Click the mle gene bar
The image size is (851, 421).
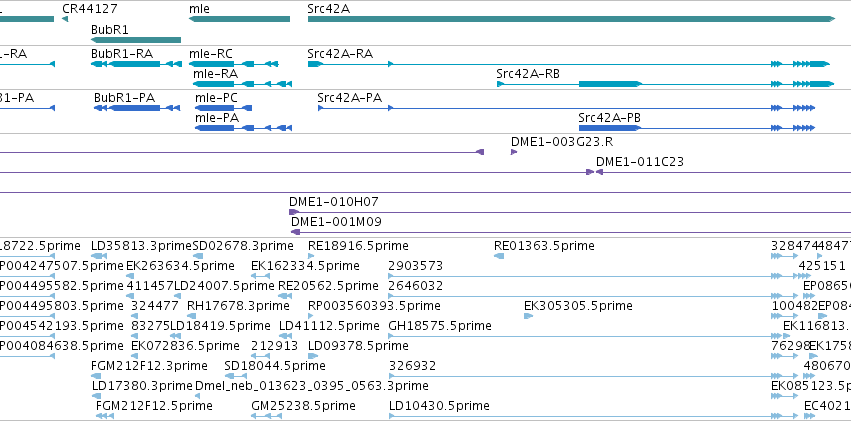click(x=239, y=19)
